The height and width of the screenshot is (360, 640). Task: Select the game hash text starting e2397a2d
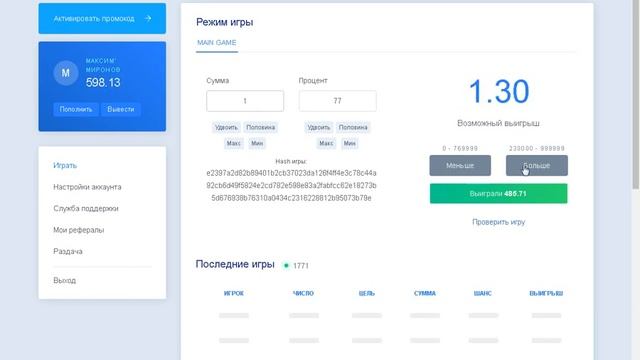coord(291,185)
